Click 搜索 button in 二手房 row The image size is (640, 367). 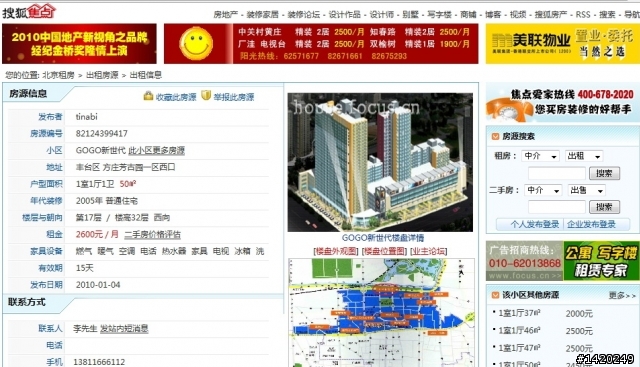[x=604, y=207]
